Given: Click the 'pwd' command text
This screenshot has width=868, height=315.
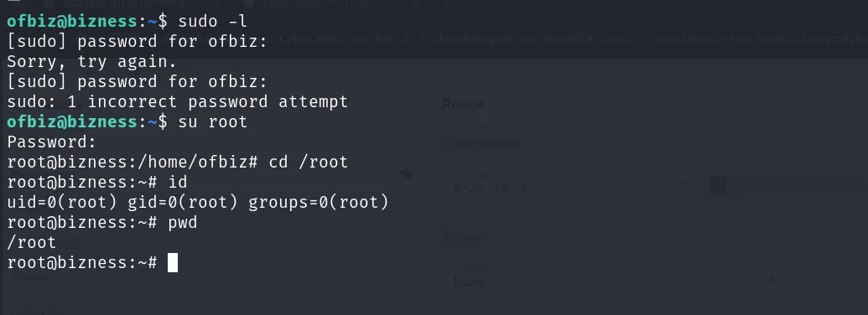Looking at the screenshot, I should [x=183, y=222].
